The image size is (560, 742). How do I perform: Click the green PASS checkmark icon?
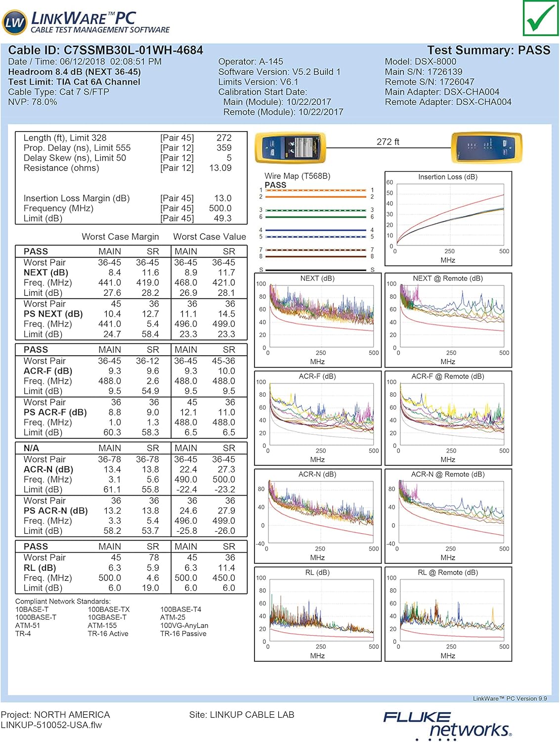coord(540,18)
